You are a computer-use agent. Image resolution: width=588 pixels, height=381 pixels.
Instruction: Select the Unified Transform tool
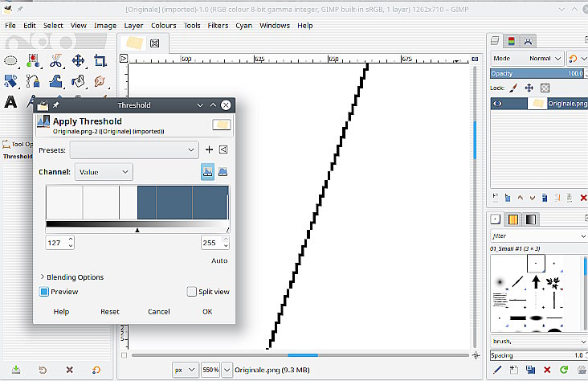pos(10,81)
